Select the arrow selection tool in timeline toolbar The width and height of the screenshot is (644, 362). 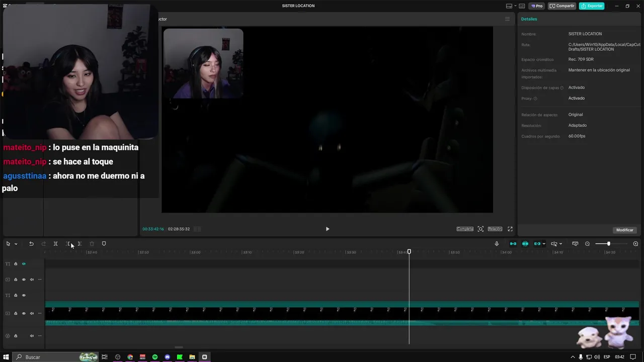(x=8, y=244)
